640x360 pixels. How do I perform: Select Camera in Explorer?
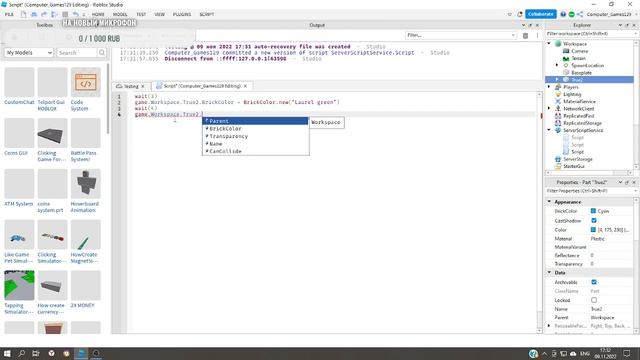580,51
